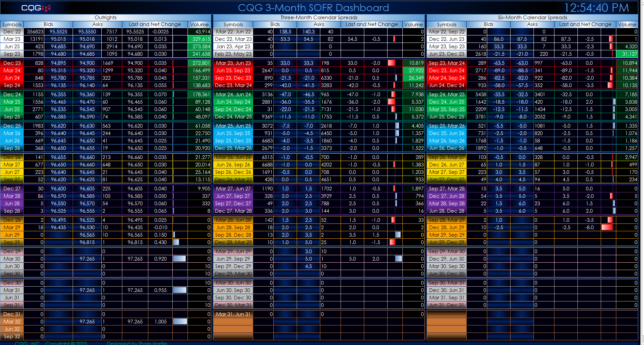This screenshot has height=345, width=644.
Task: Click the red Dec 23 symbol cell
Action: [x=12, y=63]
